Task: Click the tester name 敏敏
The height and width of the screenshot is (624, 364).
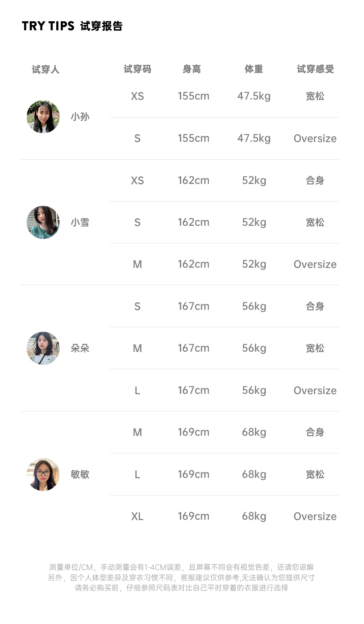Action: [x=80, y=474]
